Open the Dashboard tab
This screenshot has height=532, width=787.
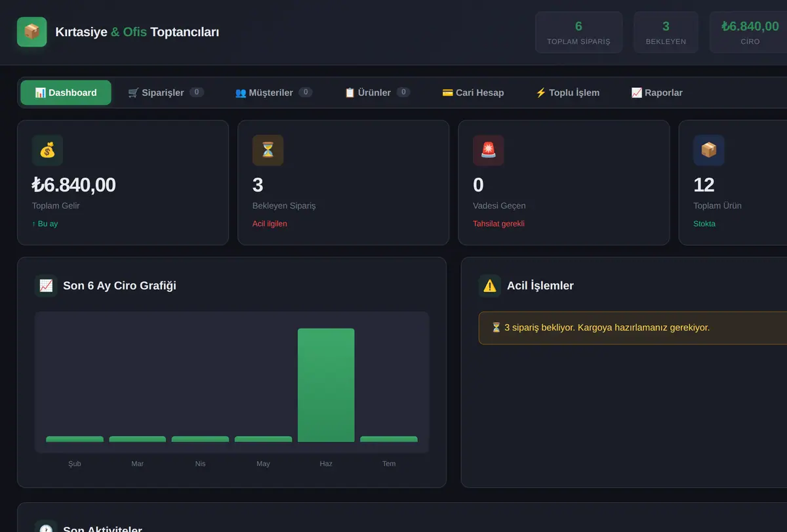point(66,92)
